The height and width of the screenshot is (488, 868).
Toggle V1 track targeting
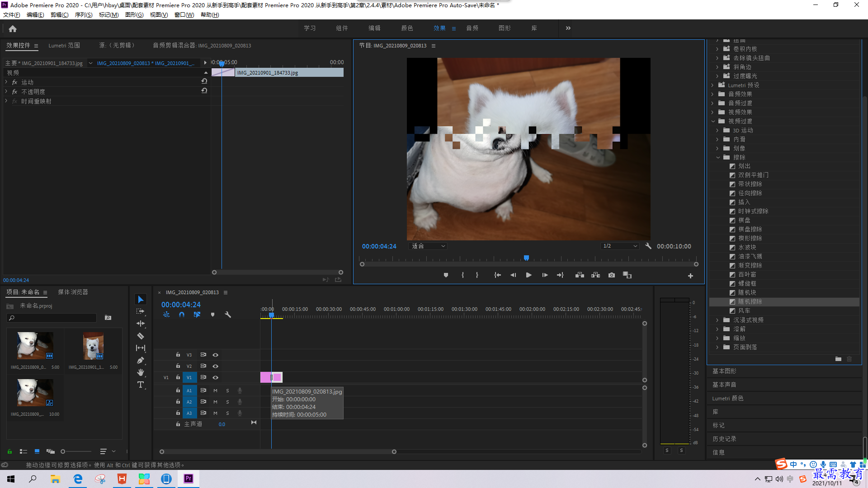click(x=189, y=377)
